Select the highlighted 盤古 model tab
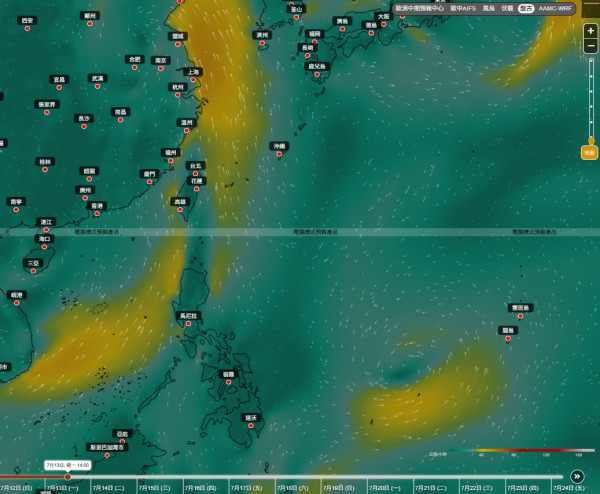Viewport: 600px width, 494px height. (526, 8)
